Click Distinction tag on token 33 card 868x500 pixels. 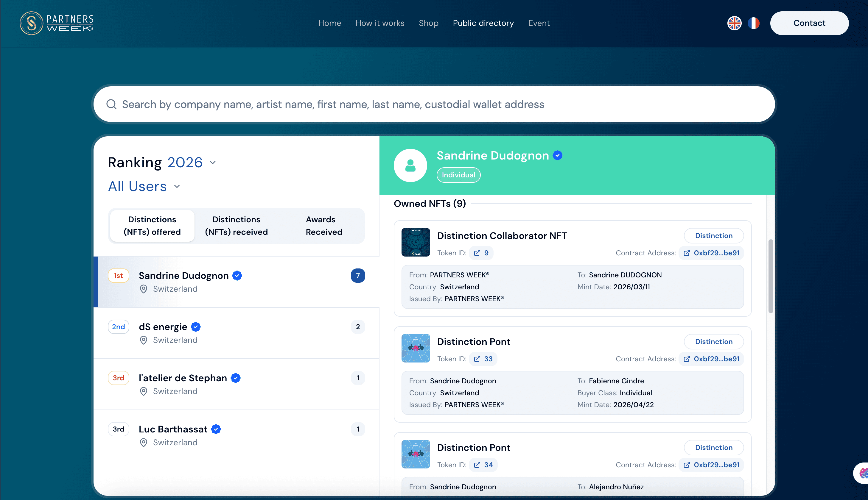[714, 342]
